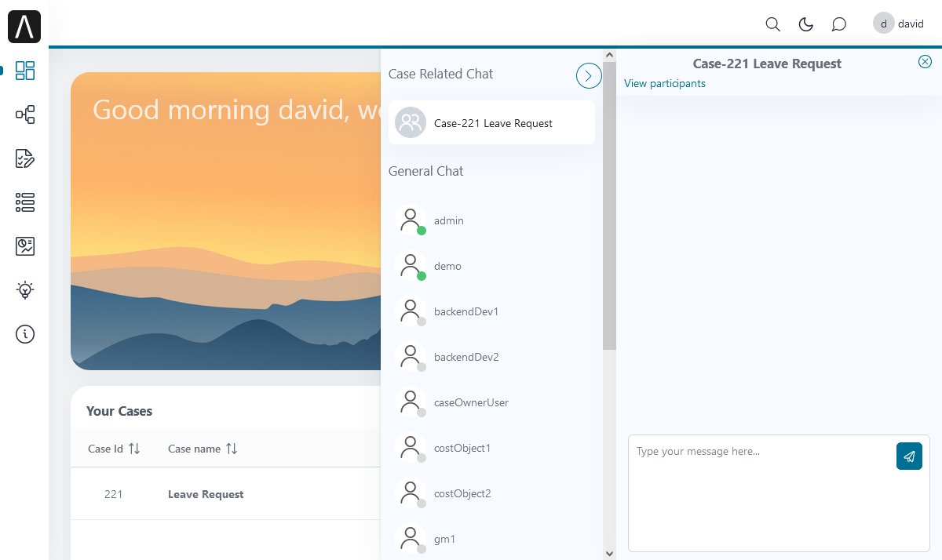The image size is (942, 560).
Task: Open chat with backendDev2
Action: 491,357
